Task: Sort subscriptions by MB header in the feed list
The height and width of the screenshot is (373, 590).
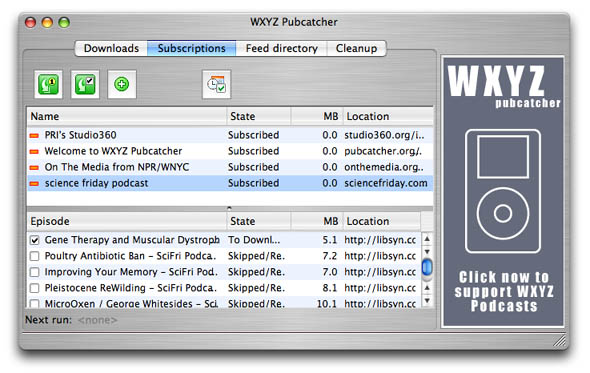Action: (317, 116)
